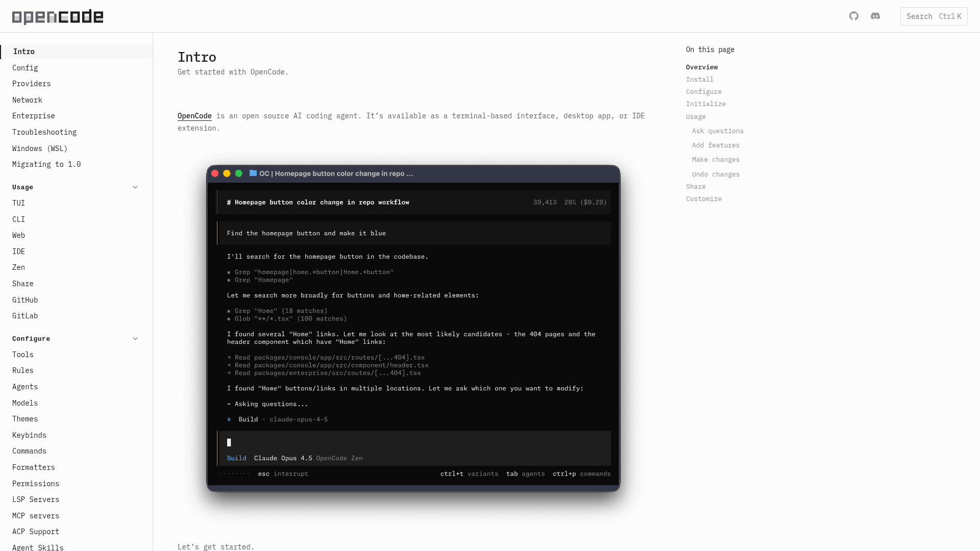Image resolution: width=980 pixels, height=551 pixels.
Task: Go to Migrating to 1.0
Action: pos(46,164)
